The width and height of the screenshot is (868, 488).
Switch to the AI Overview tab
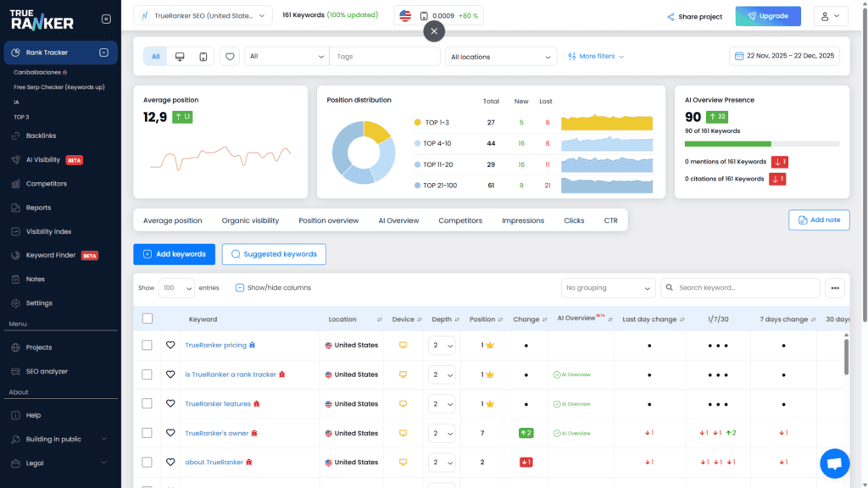click(398, 220)
